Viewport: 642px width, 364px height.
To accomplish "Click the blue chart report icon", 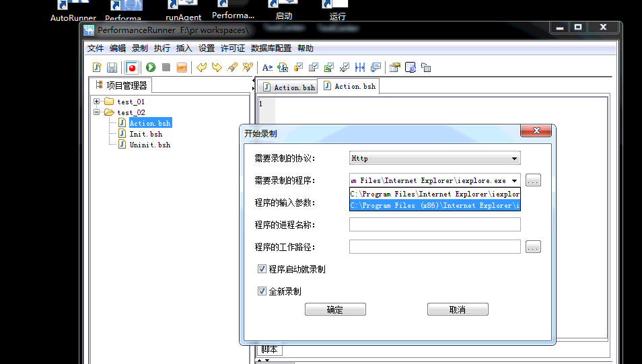I will pos(411,67).
